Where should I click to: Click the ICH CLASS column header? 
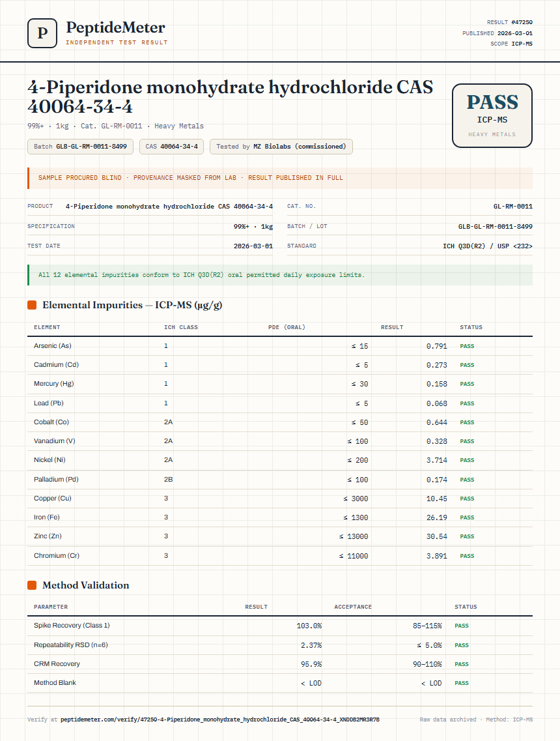tap(181, 327)
